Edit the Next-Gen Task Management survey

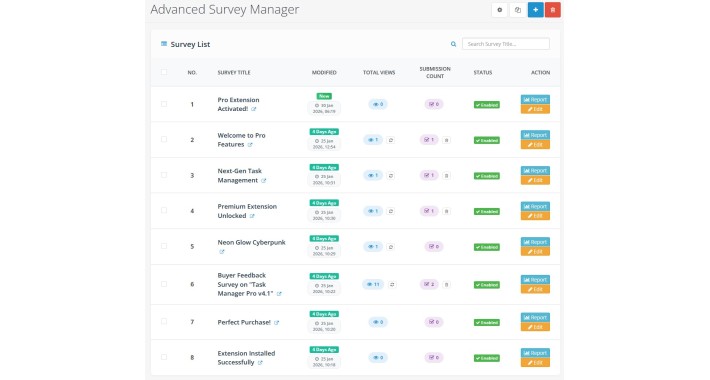tap(535, 180)
